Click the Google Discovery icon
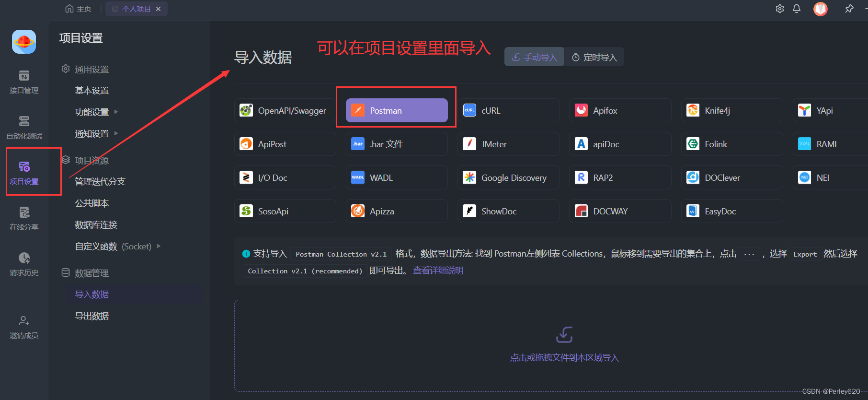 click(469, 177)
